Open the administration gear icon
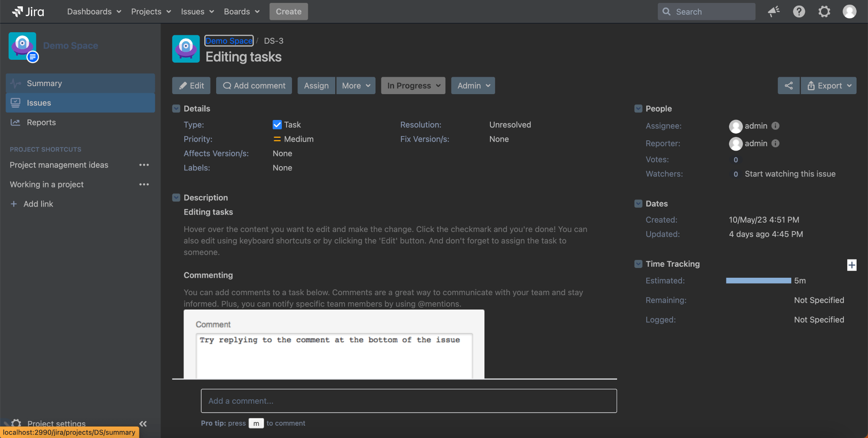This screenshot has height=438, width=868. [x=824, y=11]
